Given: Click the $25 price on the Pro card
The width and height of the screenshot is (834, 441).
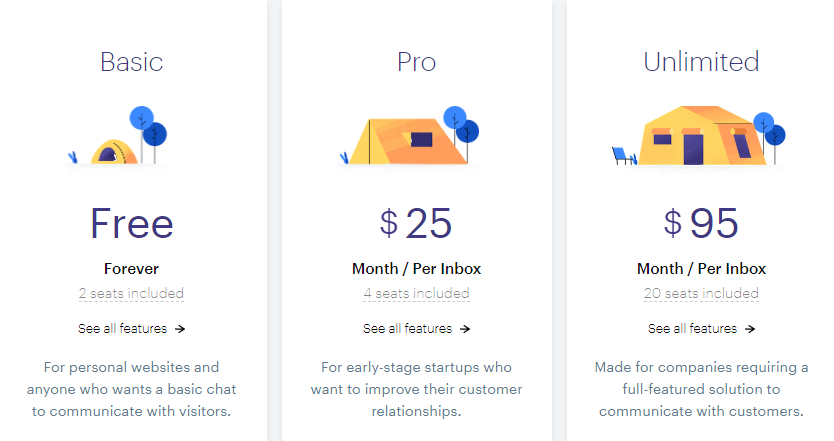Looking at the screenshot, I should pos(416,223).
